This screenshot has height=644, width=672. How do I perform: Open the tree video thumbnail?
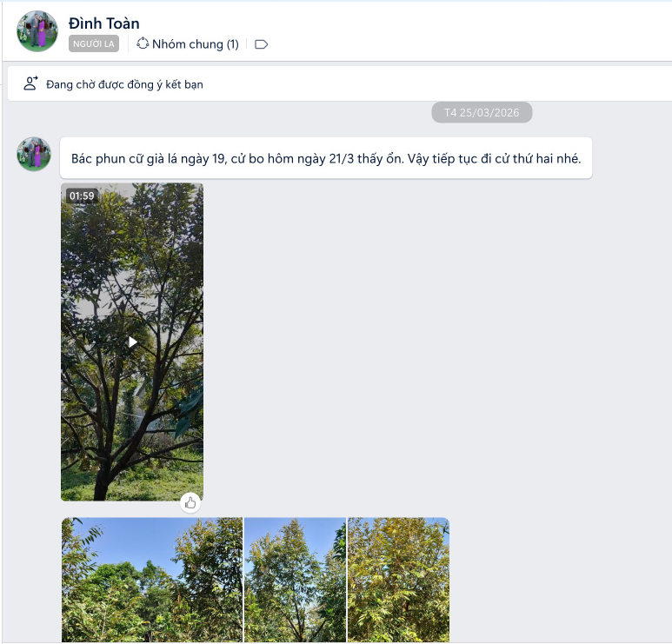pos(132,342)
